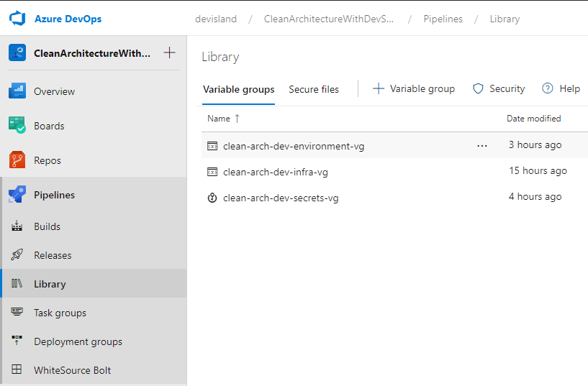The image size is (588, 386).
Task: Click the Library breadcrumb
Action: point(505,19)
